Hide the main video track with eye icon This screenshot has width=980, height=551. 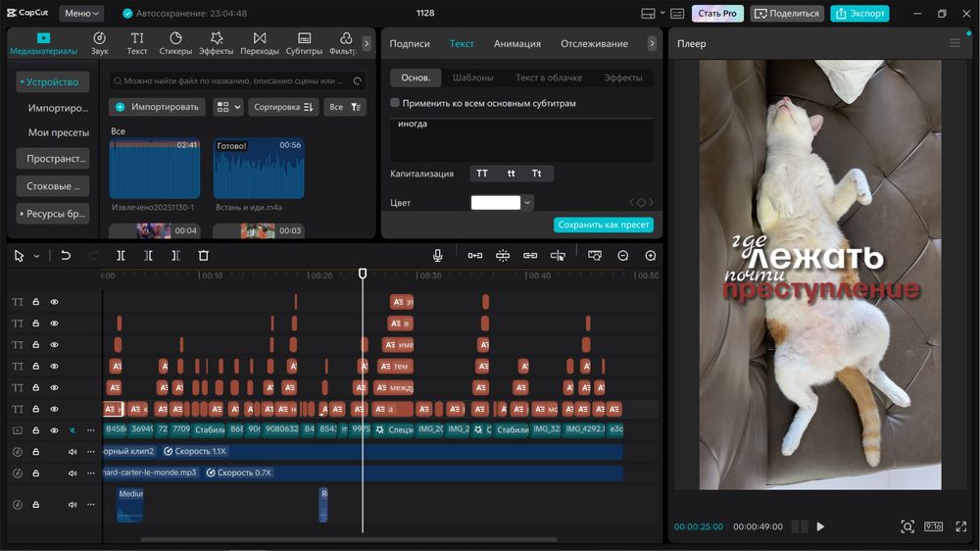pyautogui.click(x=54, y=430)
